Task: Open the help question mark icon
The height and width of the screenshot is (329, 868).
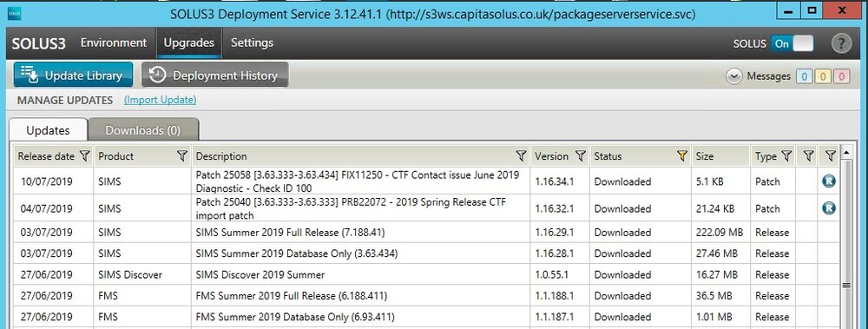Action: pos(841,43)
